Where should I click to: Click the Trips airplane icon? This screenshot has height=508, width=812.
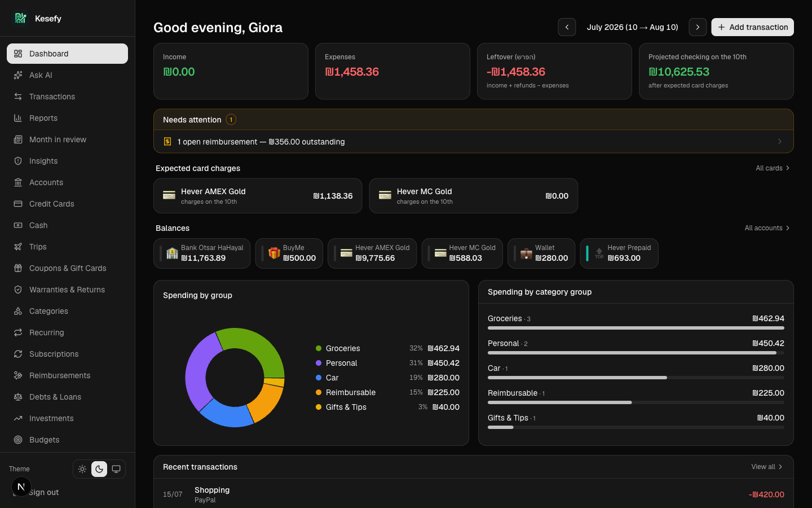pos(18,247)
